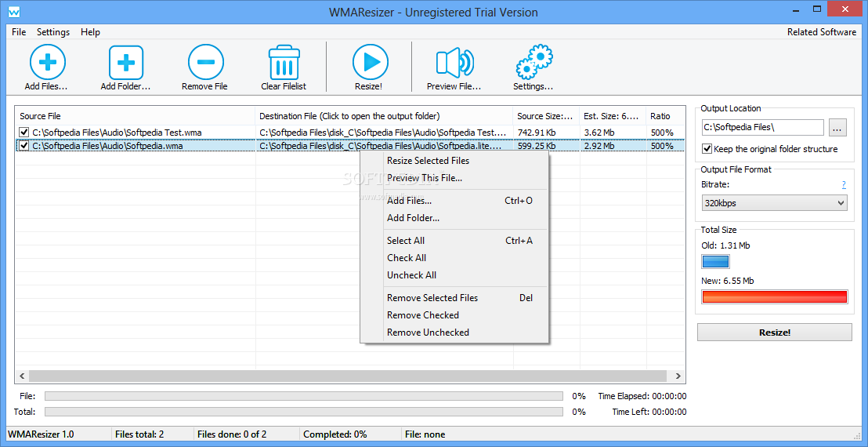Image resolution: width=868 pixels, height=447 pixels.
Task: Click the Total progress bar
Action: [303, 412]
